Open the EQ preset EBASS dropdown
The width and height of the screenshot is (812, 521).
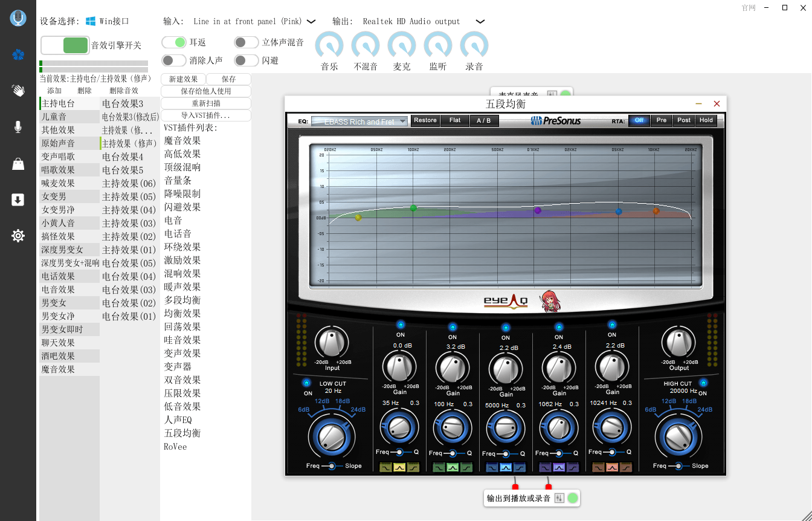tap(359, 121)
